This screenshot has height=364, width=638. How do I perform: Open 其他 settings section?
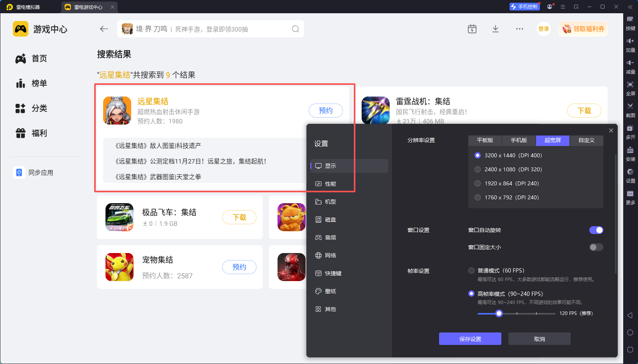(349, 309)
